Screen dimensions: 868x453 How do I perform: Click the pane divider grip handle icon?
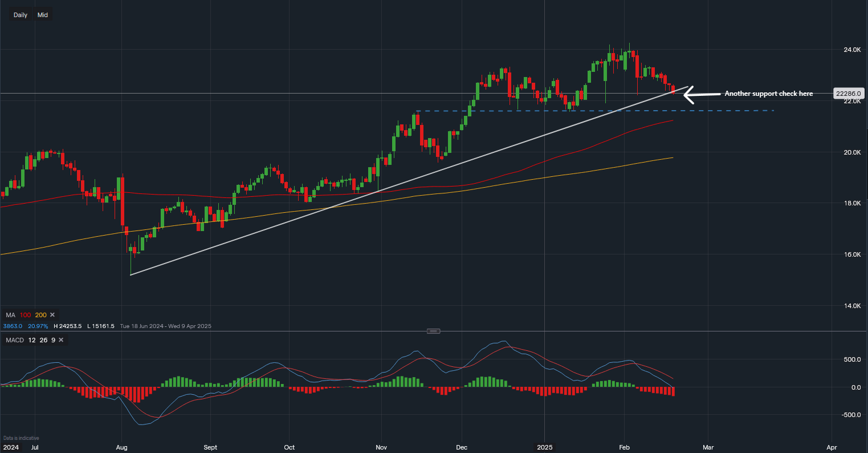tap(433, 331)
